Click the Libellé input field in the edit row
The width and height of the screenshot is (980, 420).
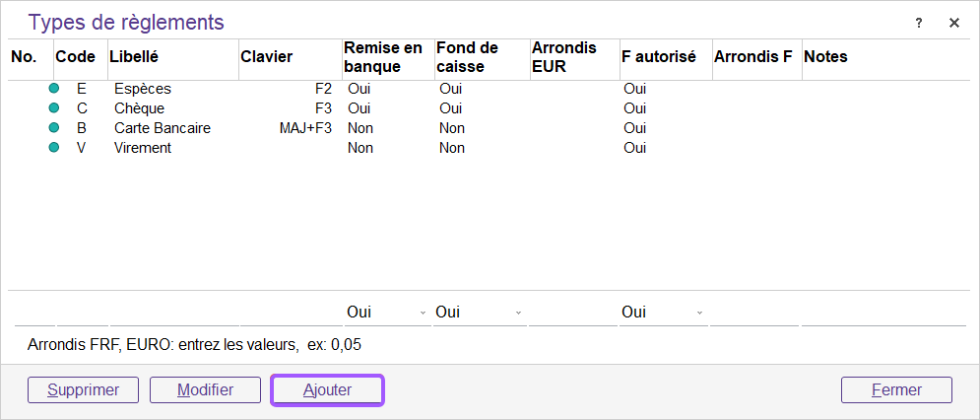pos(172,313)
